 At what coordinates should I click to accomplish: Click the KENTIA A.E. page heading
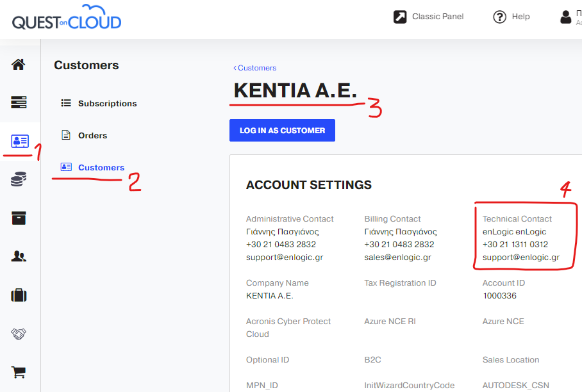(295, 90)
